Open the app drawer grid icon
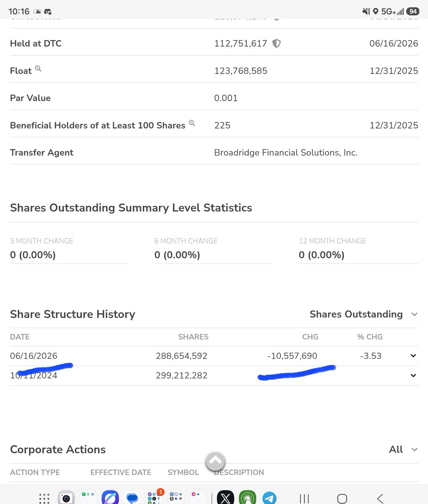The width and height of the screenshot is (428, 504). (44, 499)
